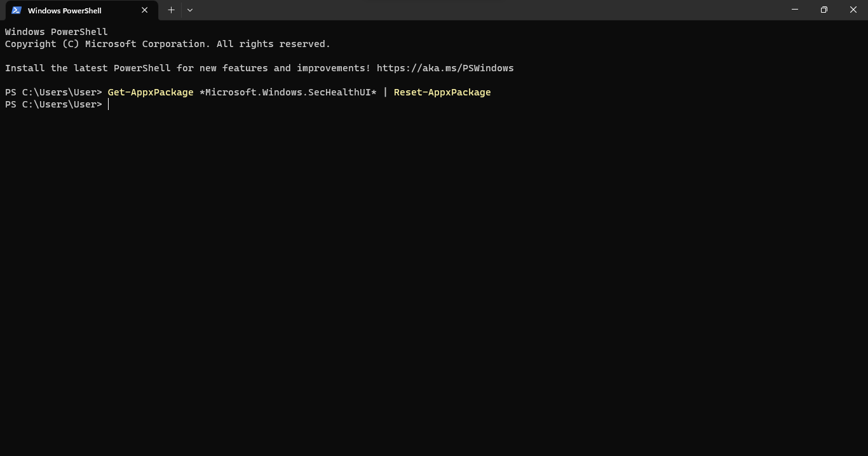Click the Copyright (C) Microsoft Corporation line
Viewport: 868px width, 456px height.
point(168,44)
